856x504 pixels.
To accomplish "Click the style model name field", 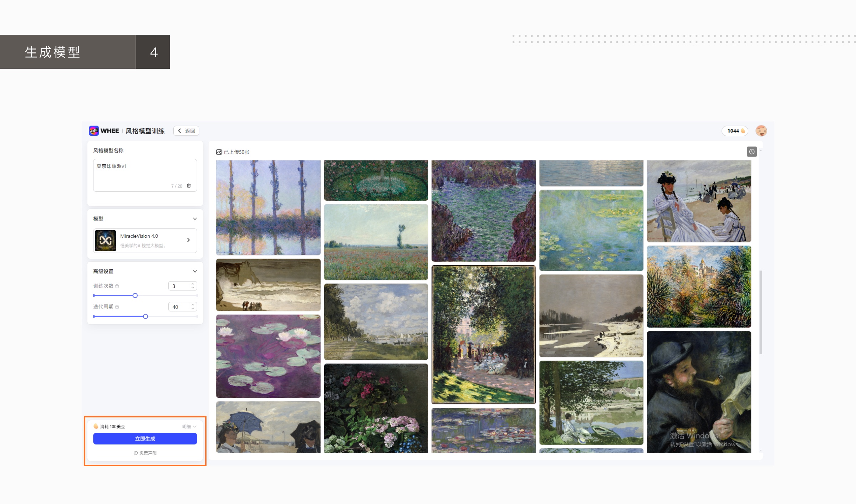I will point(145,175).
